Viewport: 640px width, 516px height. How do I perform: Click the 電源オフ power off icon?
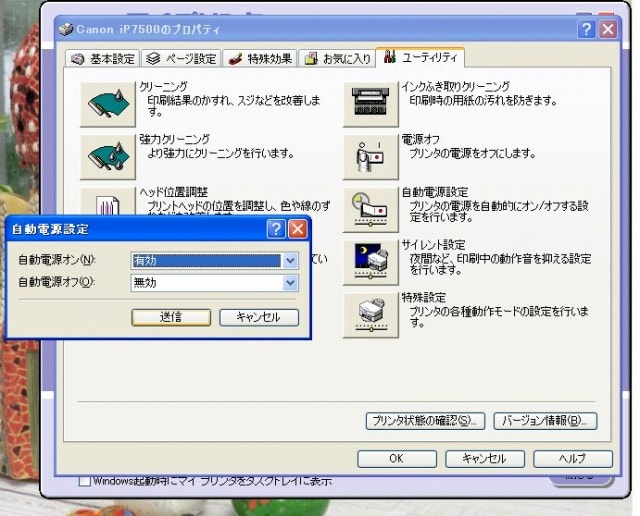point(370,156)
